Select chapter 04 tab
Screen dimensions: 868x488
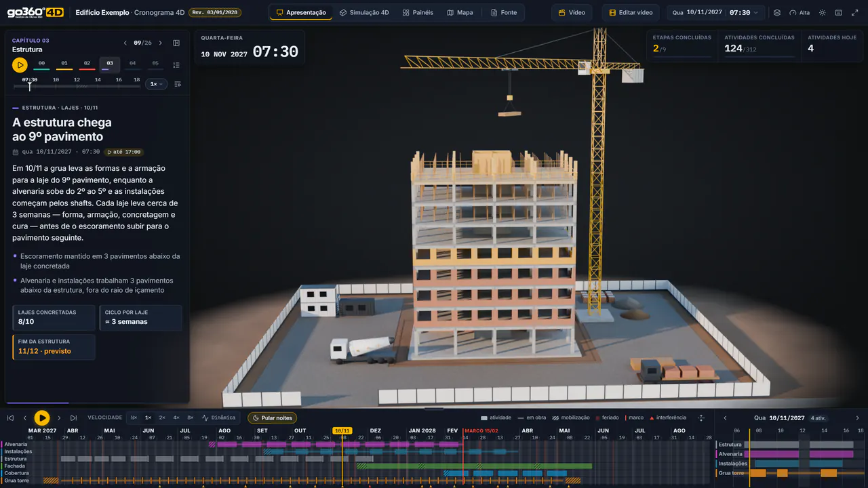(132, 64)
